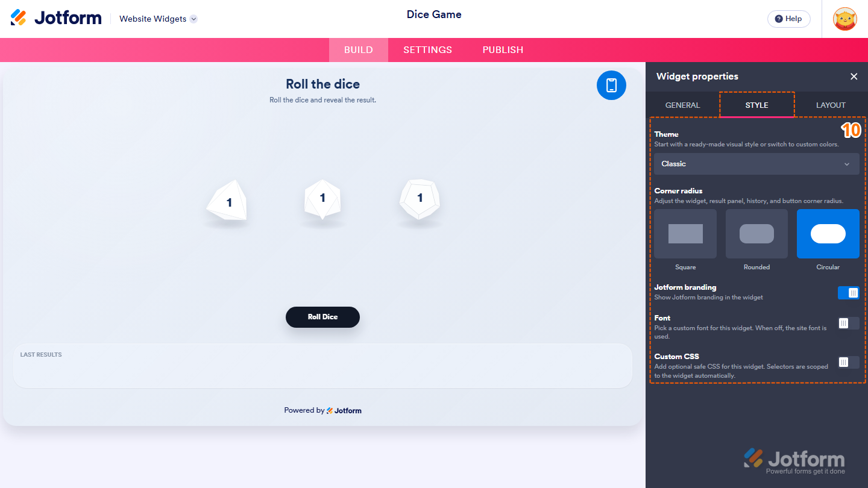Image resolution: width=868 pixels, height=488 pixels.
Task: Close the Widget properties panel
Action: coord(854,77)
